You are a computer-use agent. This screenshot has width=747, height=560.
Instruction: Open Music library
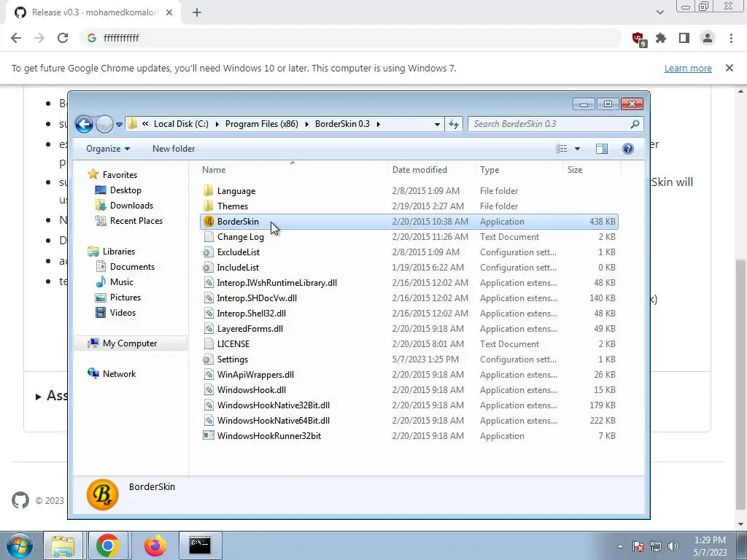(x=122, y=282)
